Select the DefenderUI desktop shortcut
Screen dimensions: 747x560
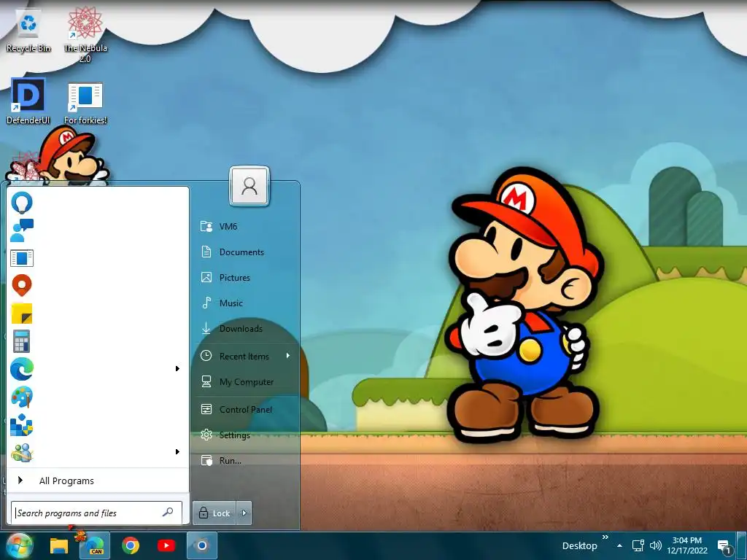(28, 101)
